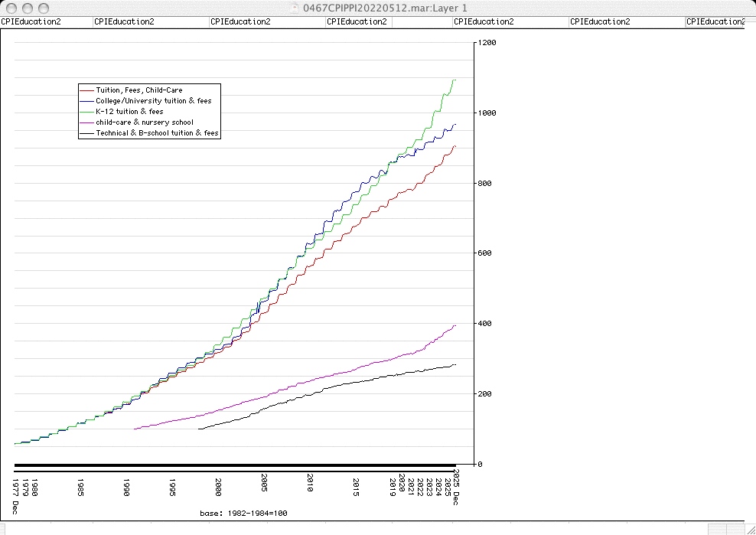Click the green K-12 legend line swatch
756x535 pixels.
(x=86, y=112)
